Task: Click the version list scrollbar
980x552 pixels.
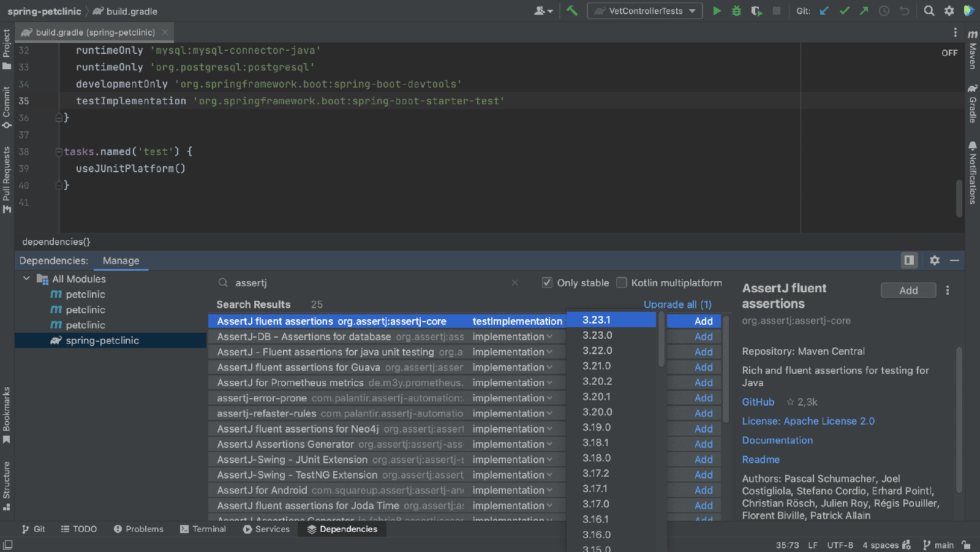Action: coord(661,339)
